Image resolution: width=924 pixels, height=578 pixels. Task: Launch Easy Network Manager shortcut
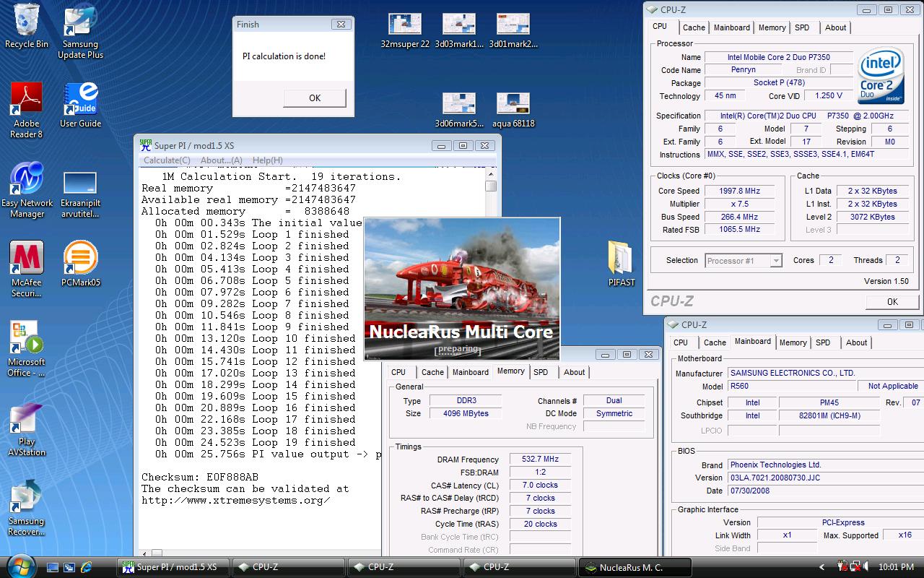[x=27, y=191]
